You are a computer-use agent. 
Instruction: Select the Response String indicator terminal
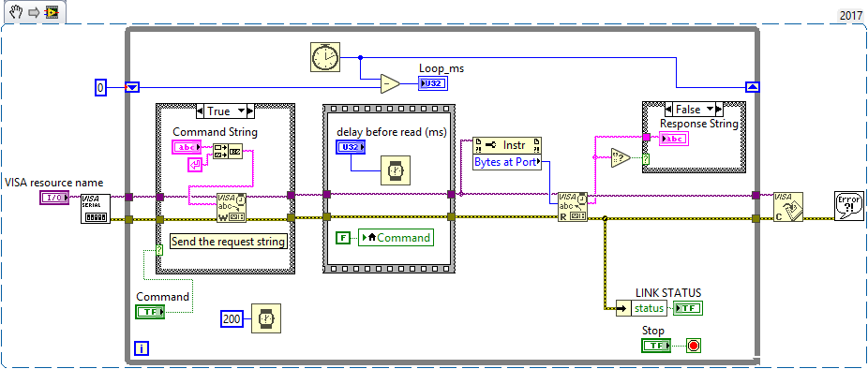[674, 139]
